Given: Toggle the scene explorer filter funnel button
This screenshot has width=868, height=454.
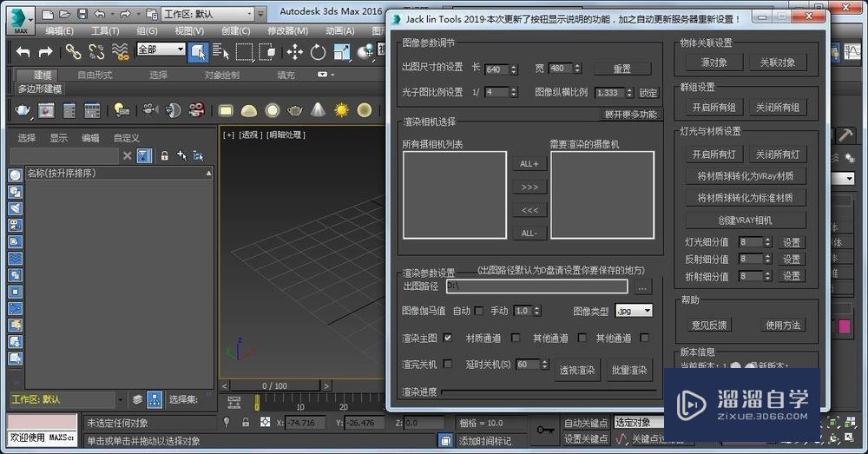Looking at the screenshot, I should 144,155.
